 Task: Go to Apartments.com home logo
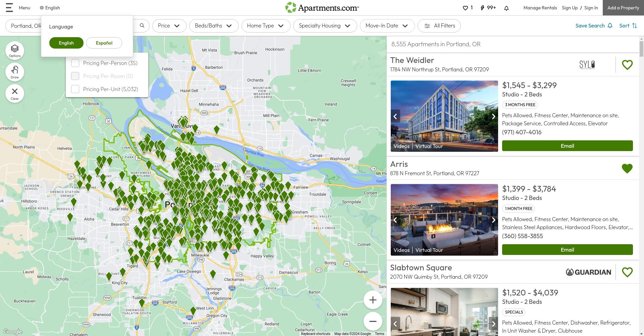pos(322,7)
